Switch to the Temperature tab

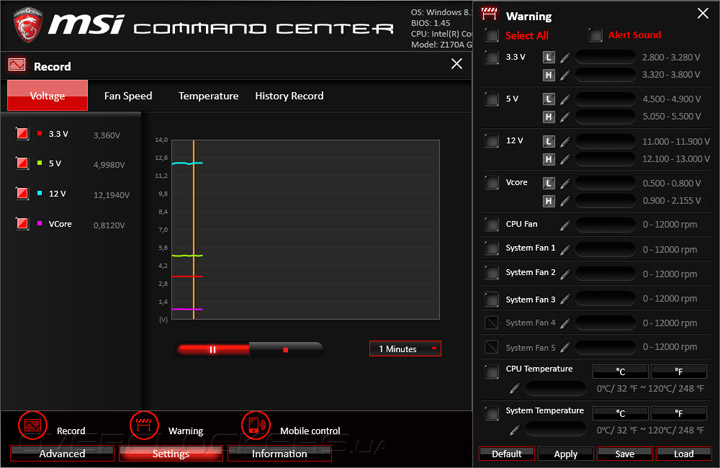pos(208,96)
